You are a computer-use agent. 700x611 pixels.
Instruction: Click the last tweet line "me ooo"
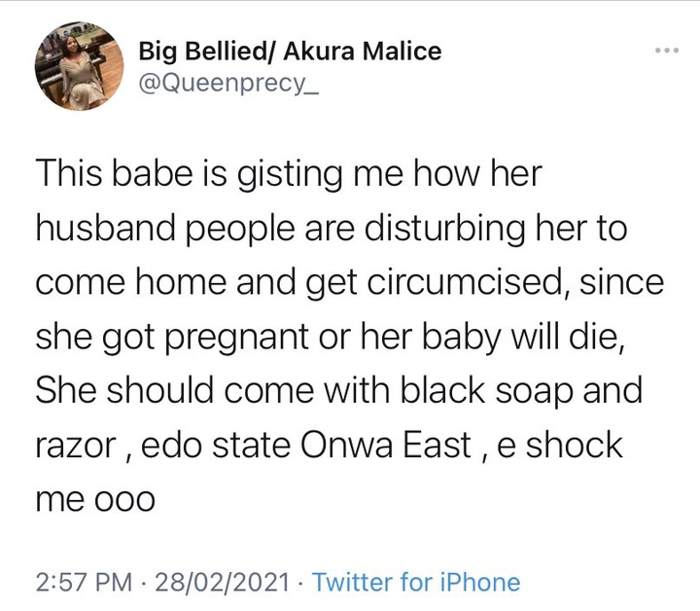click(94, 499)
